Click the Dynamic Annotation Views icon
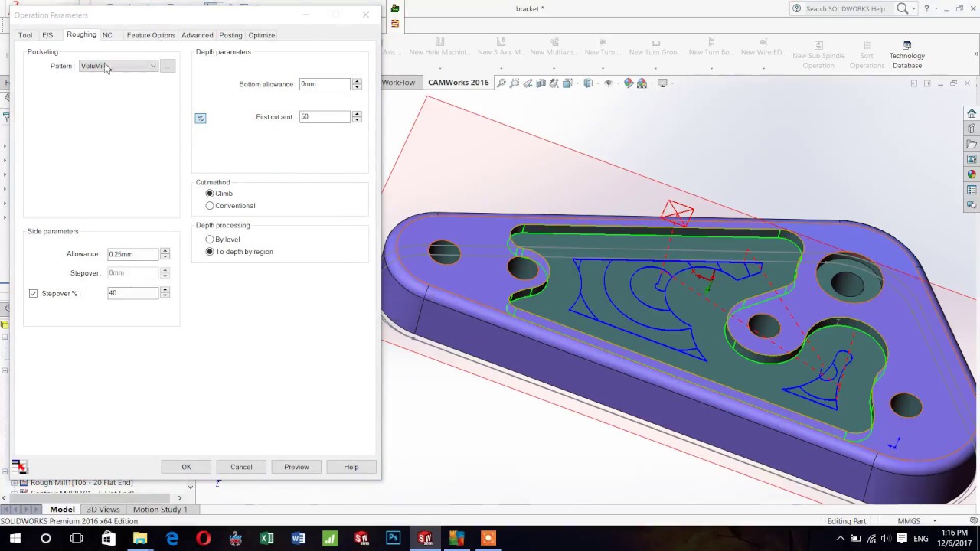The height and width of the screenshot is (551, 980). (x=554, y=83)
